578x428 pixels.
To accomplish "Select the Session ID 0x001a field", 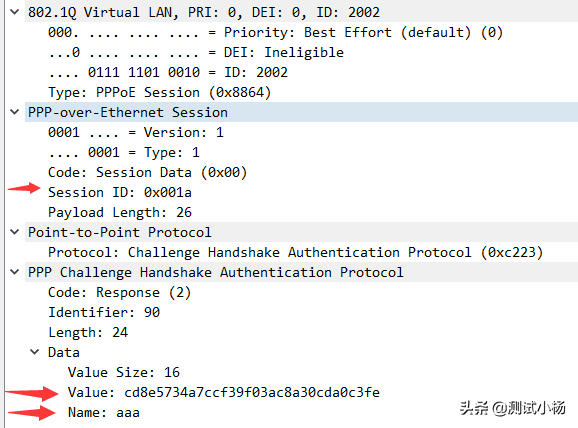I will [120, 192].
